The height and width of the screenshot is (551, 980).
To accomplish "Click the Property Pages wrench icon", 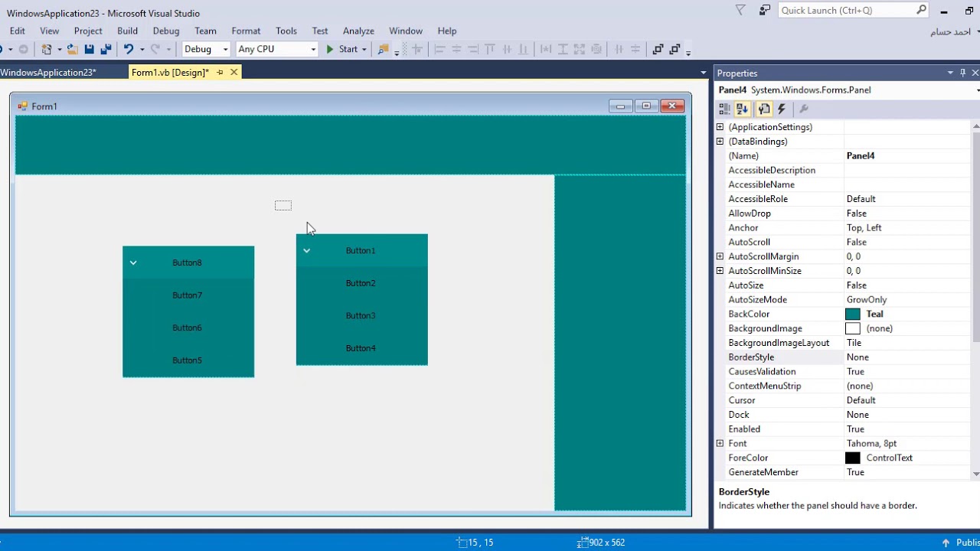I will 804,109.
